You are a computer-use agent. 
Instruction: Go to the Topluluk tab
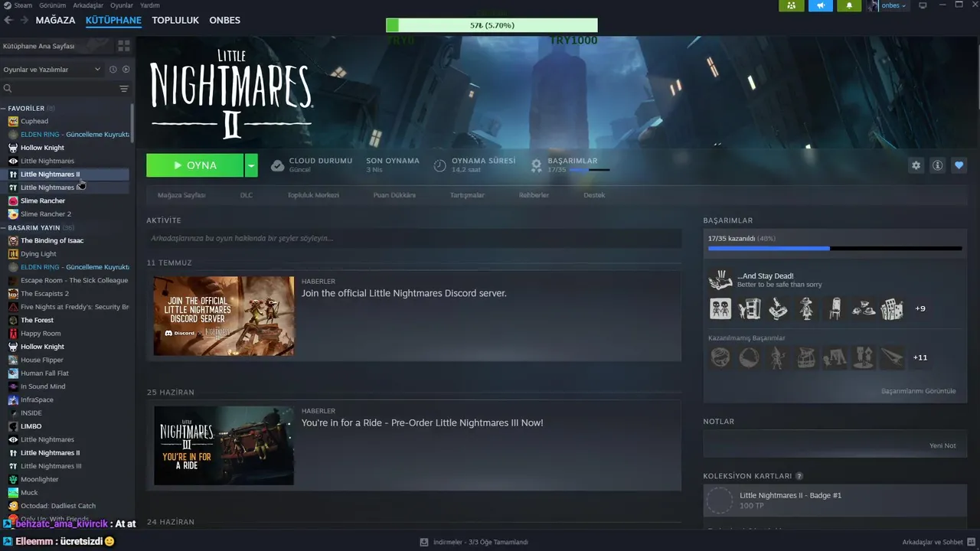tap(175, 20)
